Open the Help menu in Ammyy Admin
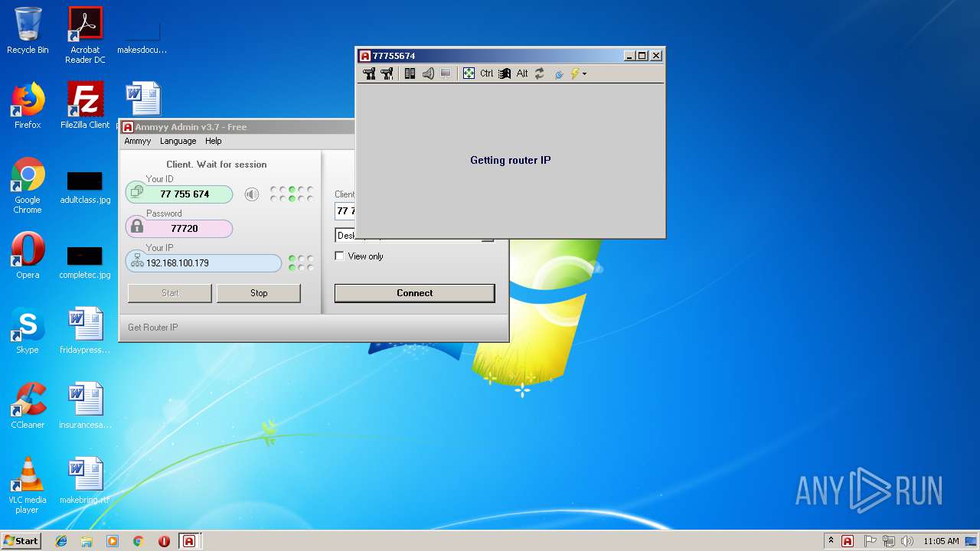Image resolution: width=980 pixels, height=551 pixels. (214, 141)
